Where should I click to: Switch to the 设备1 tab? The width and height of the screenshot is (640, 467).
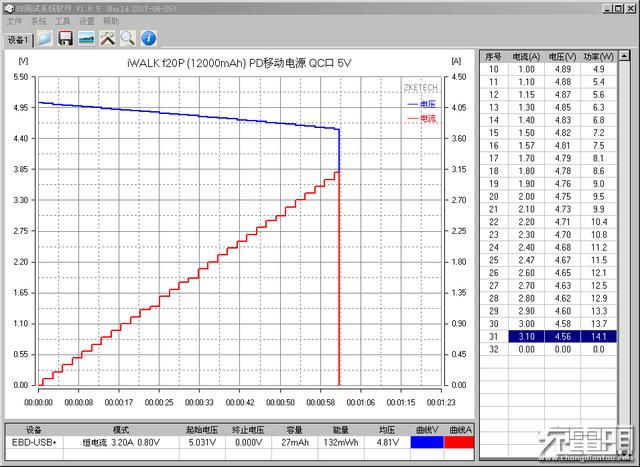click(18, 40)
